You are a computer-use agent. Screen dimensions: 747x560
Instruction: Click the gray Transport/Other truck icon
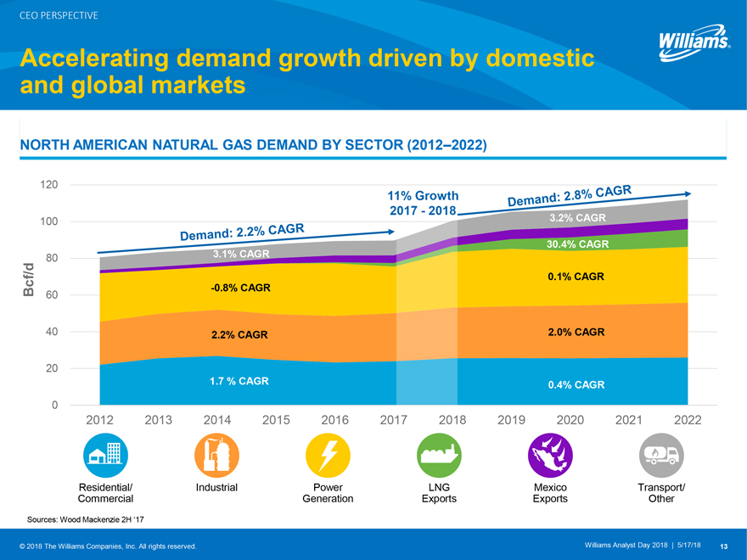[x=661, y=455]
